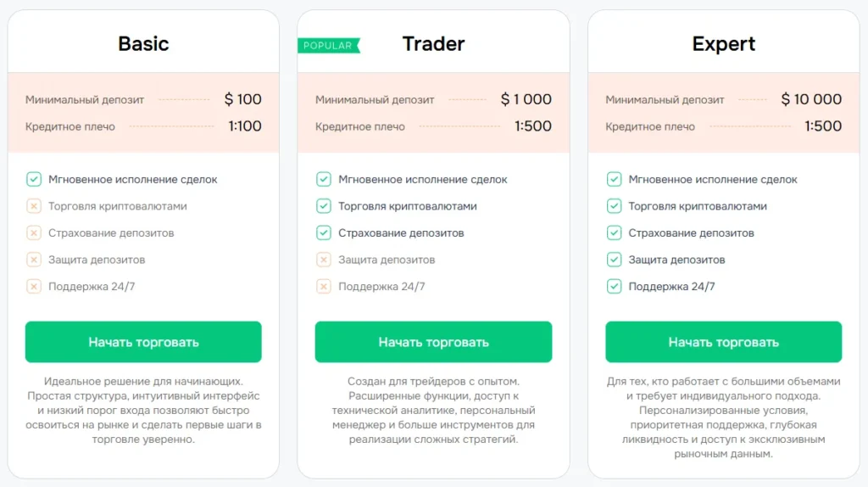Image resolution: width=868 pixels, height=487 pixels.
Task: Click the $10 000 minimum deposit value
Action: tap(811, 99)
